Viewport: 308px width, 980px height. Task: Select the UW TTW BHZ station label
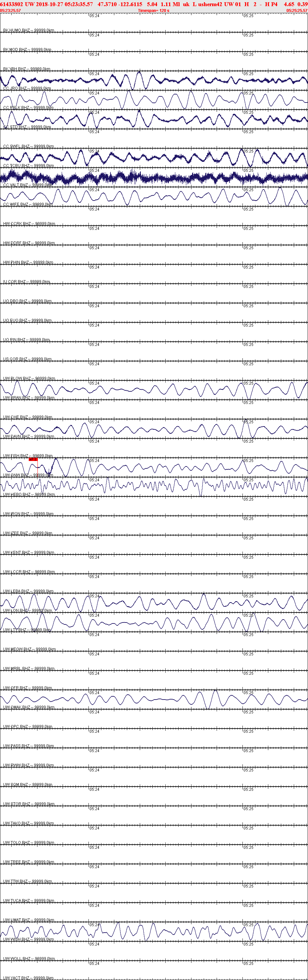coord(27,881)
